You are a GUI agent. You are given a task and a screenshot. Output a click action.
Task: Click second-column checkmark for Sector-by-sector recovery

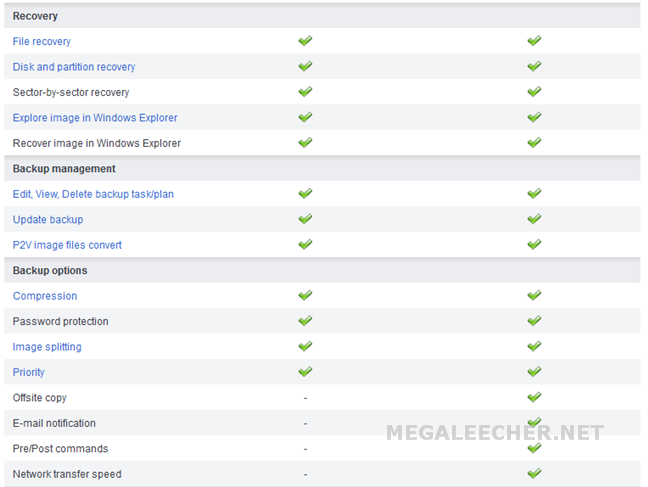point(534,91)
